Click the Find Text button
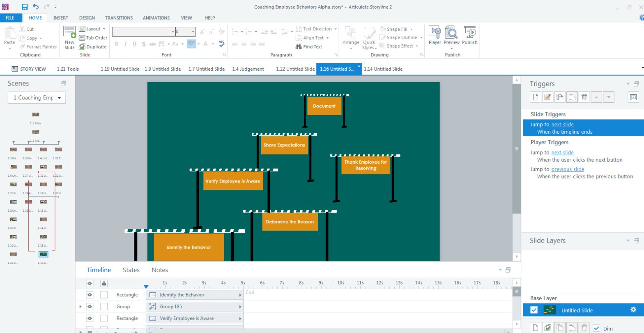 [x=309, y=47]
